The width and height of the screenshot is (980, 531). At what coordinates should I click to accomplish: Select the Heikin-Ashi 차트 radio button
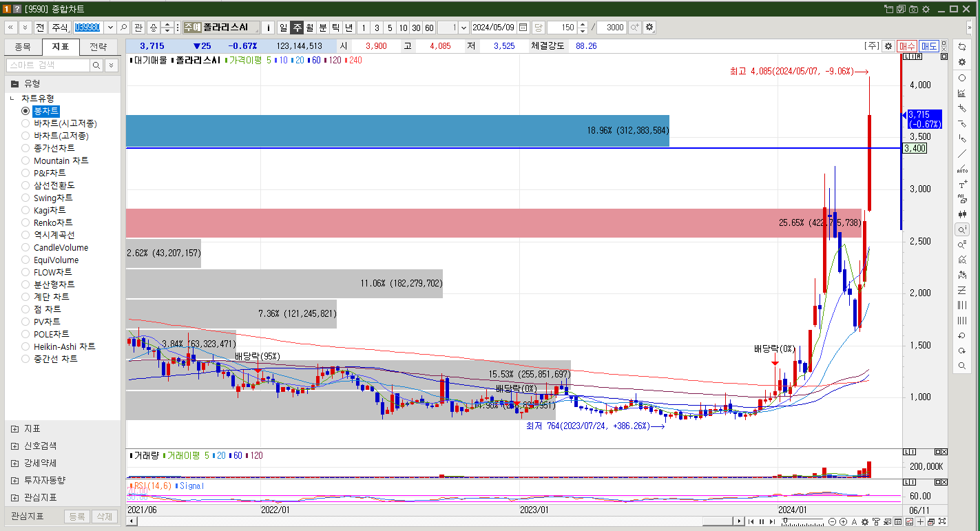tap(25, 346)
